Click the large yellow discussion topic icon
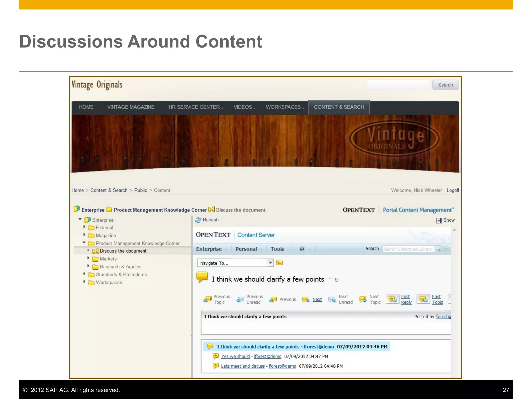The width and height of the screenshot is (532, 399). point(202,277)
